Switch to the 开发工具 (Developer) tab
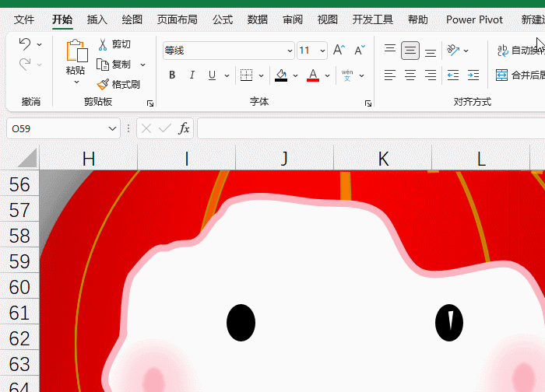Screen dimensions: 545x392 tap(373, 19)
